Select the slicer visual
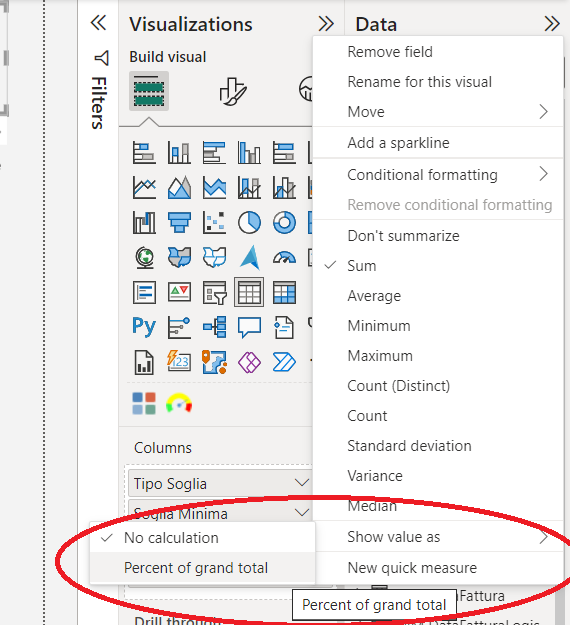Screen dimensions: 570x625 click(x=214, y=293)
